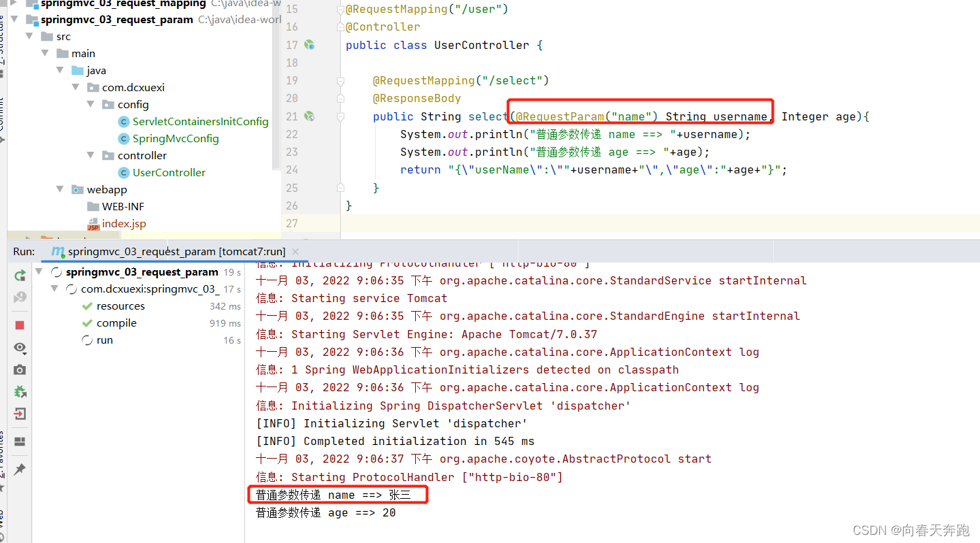Open the eye view options dropdown
The image size is (980, 543).
pos(20,348)
